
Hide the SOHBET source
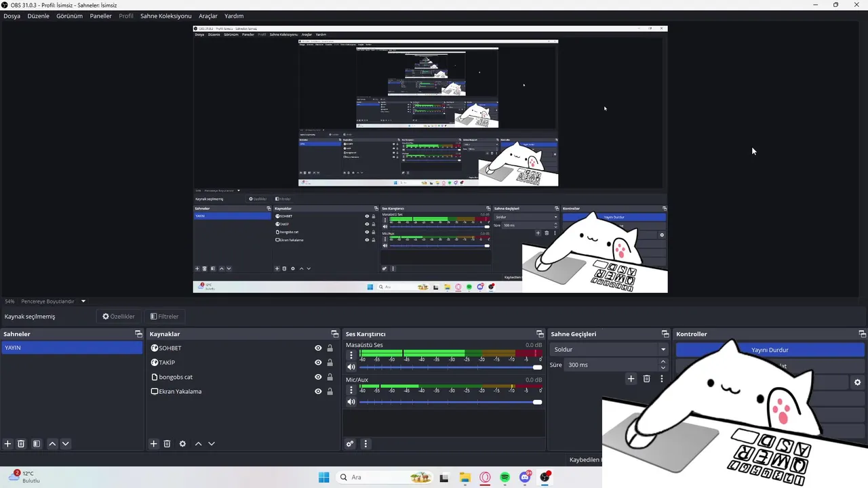318,348
